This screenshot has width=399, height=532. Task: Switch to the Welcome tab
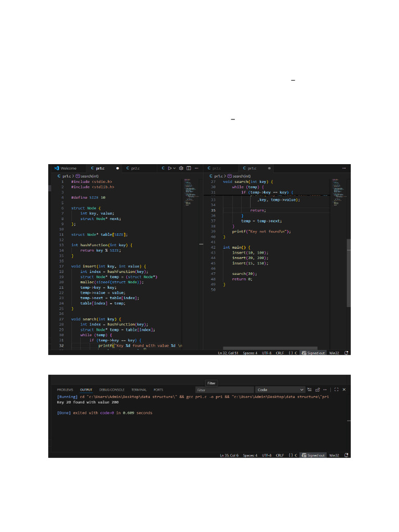click(65, 168)
